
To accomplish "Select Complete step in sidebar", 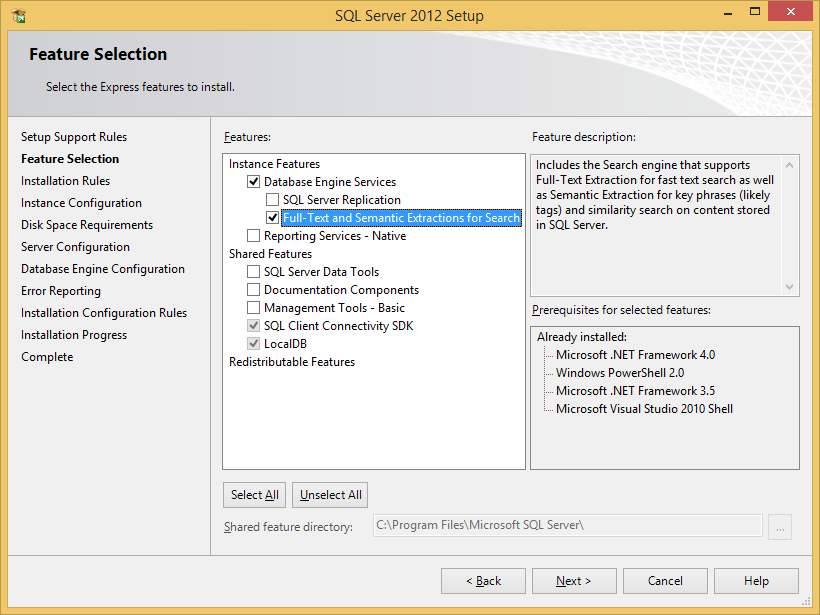I will (47, 357).
